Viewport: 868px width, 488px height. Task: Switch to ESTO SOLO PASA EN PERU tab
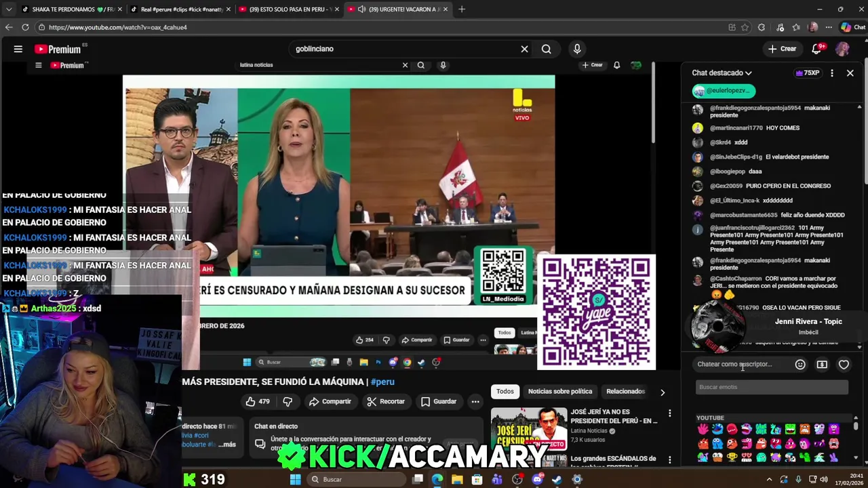(288, 9)
